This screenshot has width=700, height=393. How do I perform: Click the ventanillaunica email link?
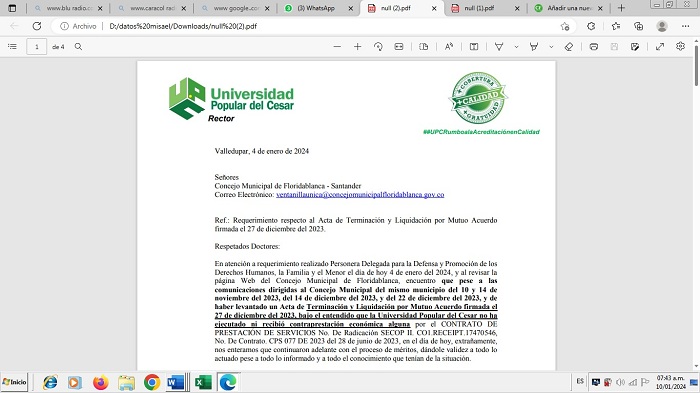360,195
